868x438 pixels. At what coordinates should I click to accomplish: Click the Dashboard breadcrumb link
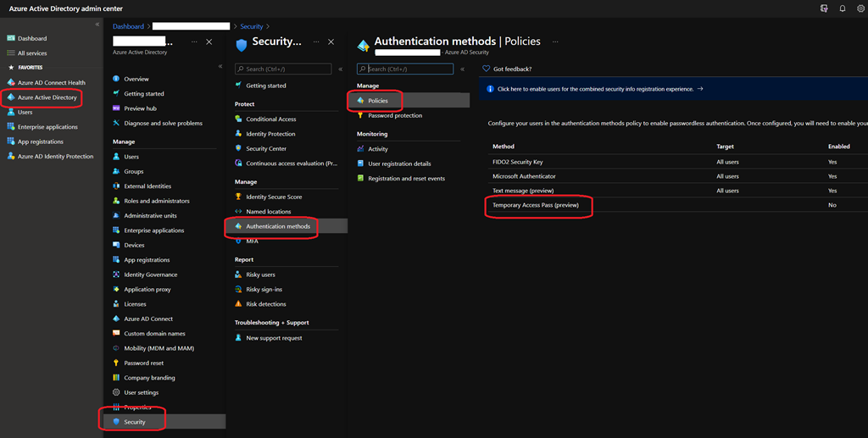[127, 27]
